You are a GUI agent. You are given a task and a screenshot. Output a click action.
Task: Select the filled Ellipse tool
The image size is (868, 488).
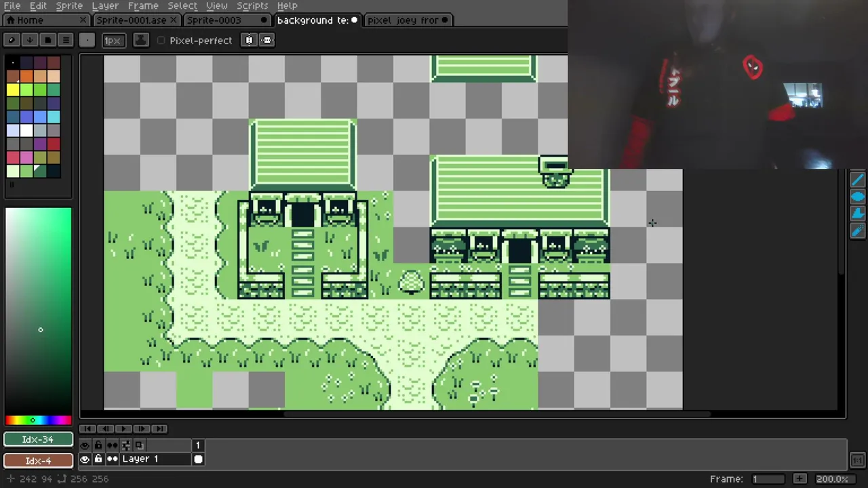pos(858,197)
